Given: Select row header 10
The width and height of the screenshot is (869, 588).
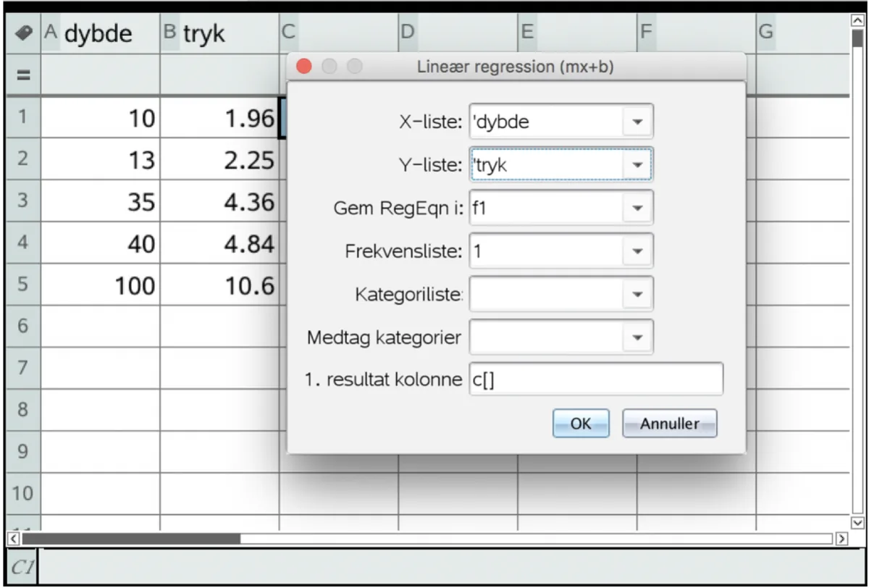Looking at the screenshot, I should point(22,495).
